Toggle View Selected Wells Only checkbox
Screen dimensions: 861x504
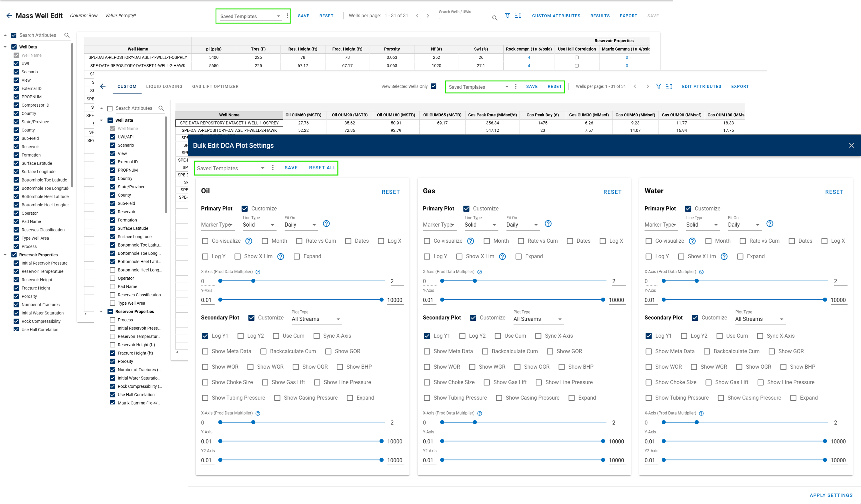[x=434, y=86]
